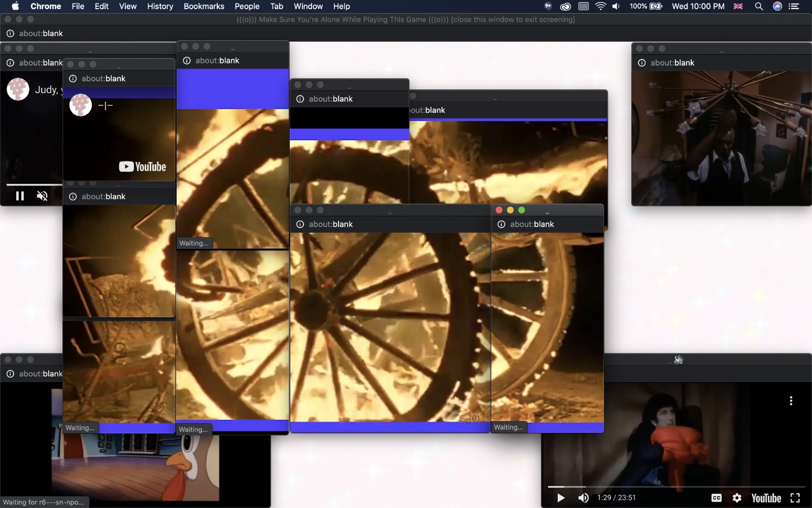
Task: Minimize the front window with yellow button
Action: click(510, 210)
